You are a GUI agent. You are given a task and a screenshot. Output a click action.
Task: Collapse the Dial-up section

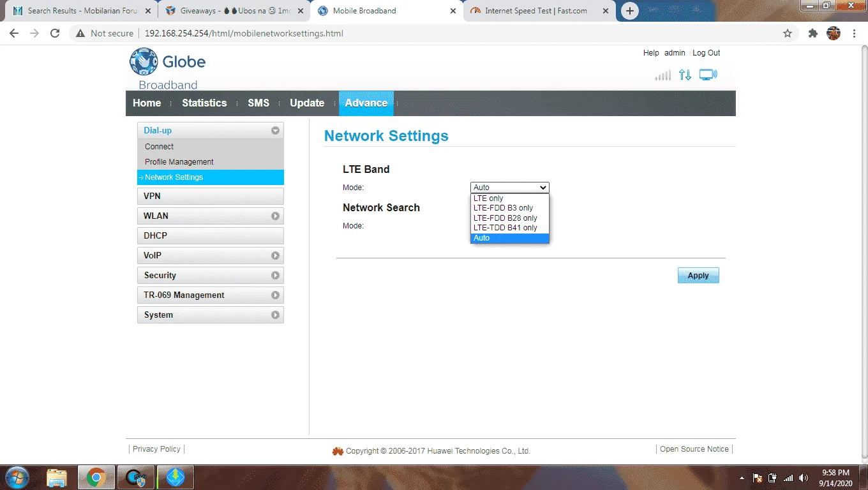tap(275, 130)
